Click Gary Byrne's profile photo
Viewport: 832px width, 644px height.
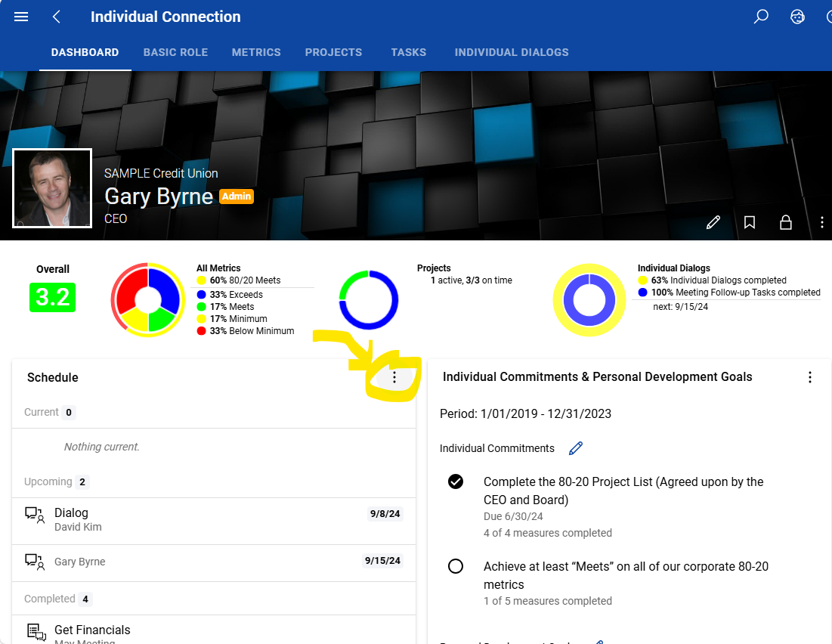[x=52, y=188]
